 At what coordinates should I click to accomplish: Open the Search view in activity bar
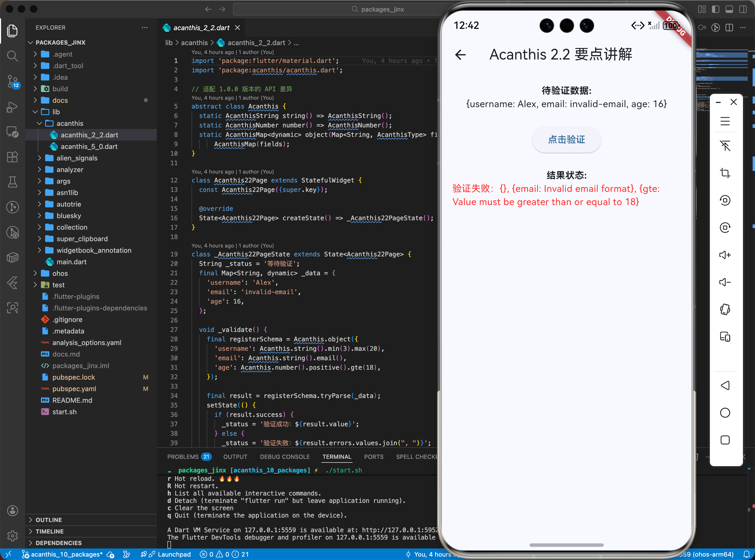click(13, 56)
